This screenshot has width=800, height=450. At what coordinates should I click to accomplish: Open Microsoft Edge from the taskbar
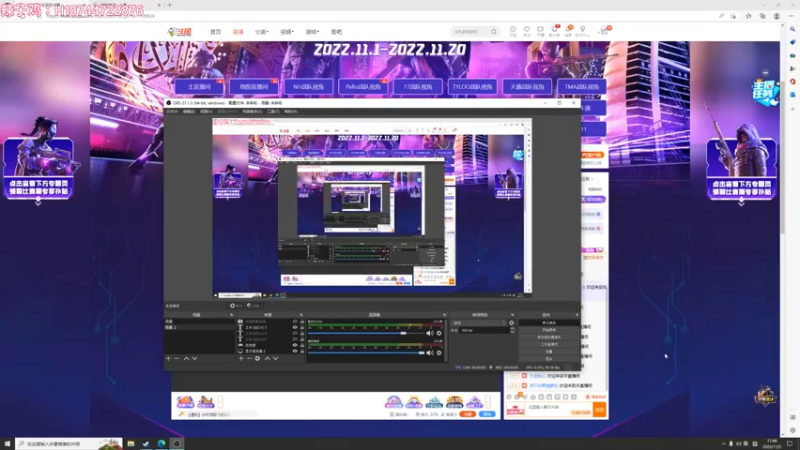161,444
